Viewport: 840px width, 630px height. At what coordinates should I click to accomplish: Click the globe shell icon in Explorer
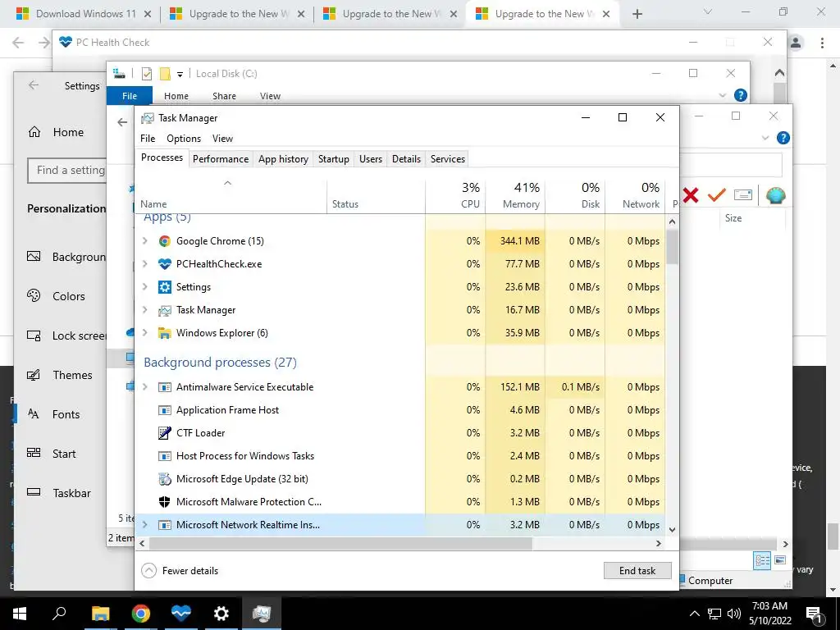[775, 195]
